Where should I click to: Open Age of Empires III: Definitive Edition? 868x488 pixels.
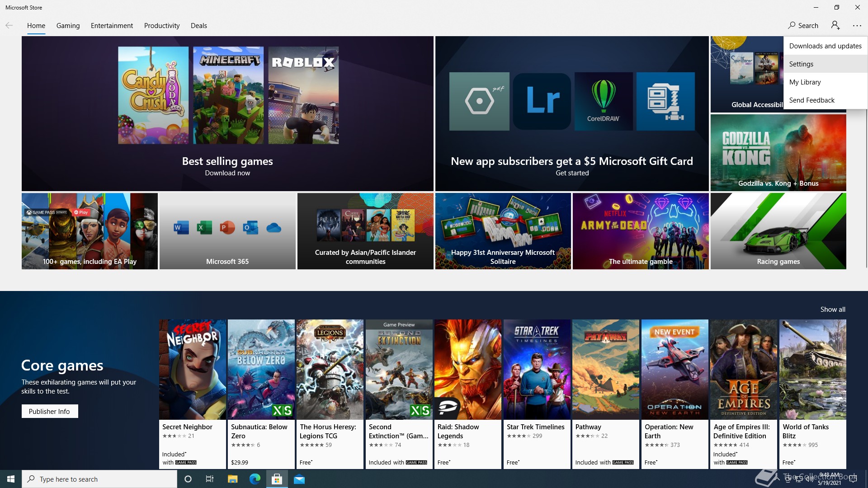[x=744, y=394]
